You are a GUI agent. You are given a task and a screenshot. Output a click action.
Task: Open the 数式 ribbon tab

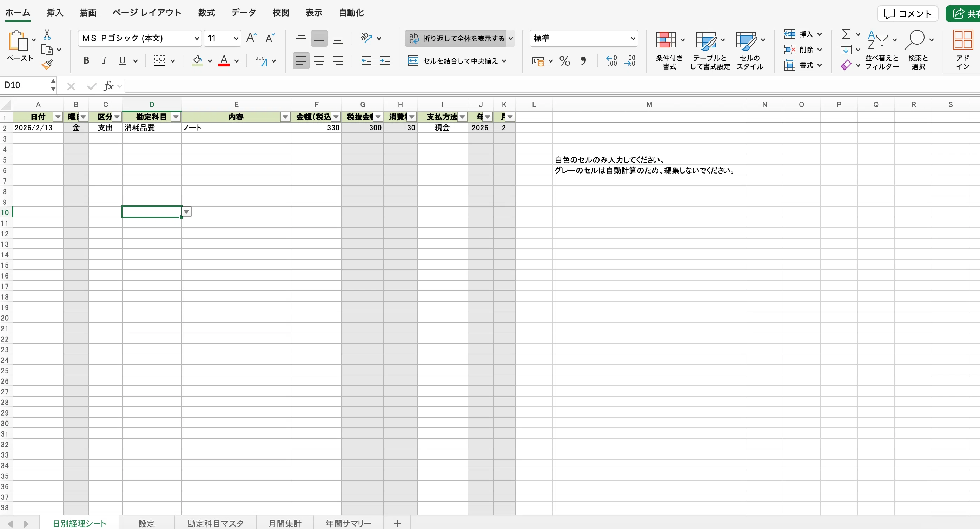(x=206, y=13)
